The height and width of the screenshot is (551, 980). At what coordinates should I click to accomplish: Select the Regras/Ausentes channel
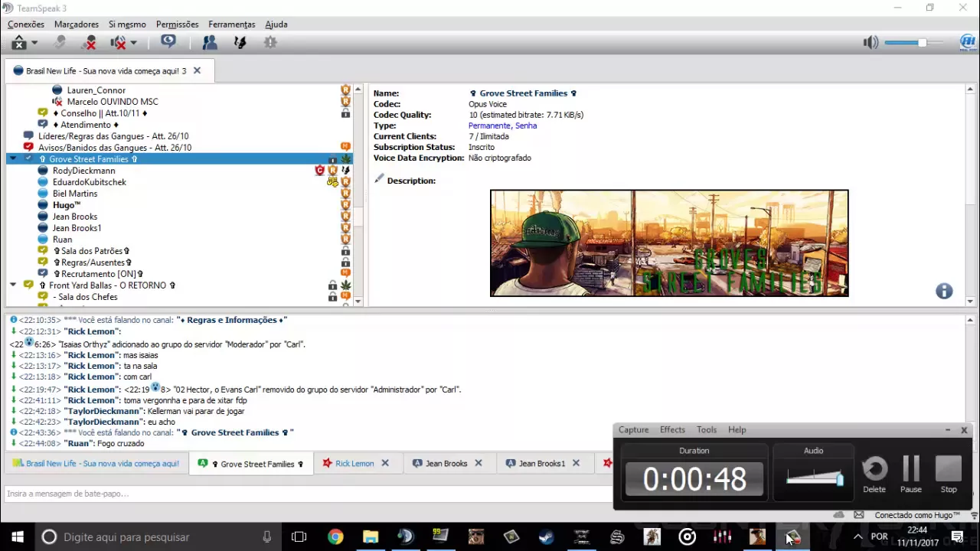point(93,262)
